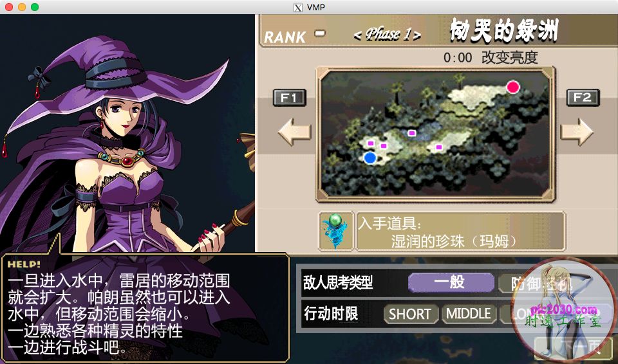Image resolution: width=618 pixels, height=364 pixels.
Task: Click the F1 key icon
Action: point(289,97)
